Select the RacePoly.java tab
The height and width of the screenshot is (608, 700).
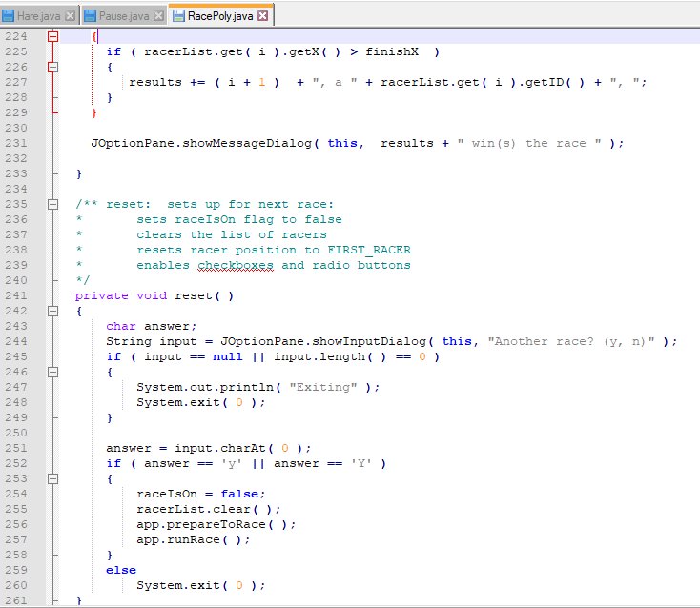[220, 16]
